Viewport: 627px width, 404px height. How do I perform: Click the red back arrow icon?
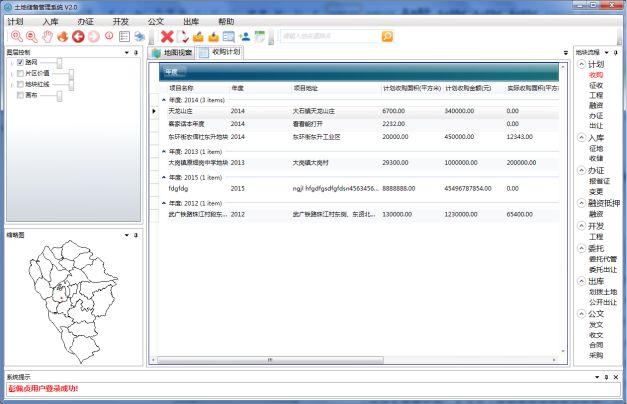click(77, 37)
